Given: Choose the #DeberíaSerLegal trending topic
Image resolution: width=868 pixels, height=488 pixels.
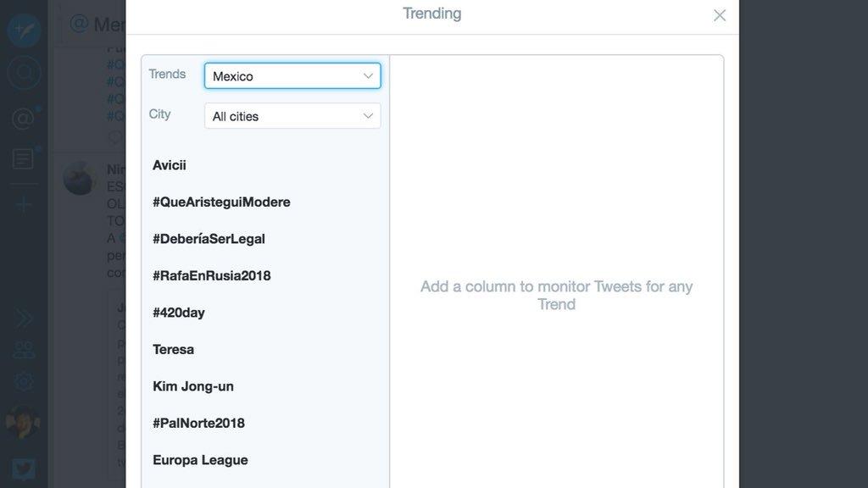Looking at the screenshot, I should click(209, 239).
